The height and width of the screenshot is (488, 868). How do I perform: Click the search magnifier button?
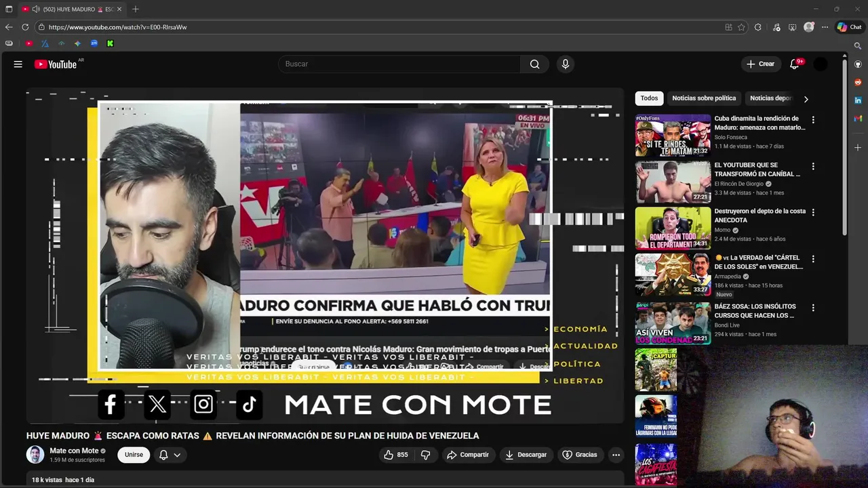tap(535, 64)
